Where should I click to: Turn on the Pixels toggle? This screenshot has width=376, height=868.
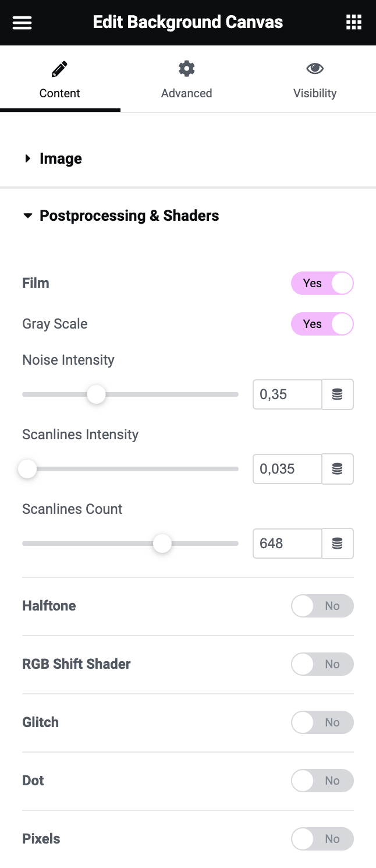pyautogui.click(x=322, y=839)
